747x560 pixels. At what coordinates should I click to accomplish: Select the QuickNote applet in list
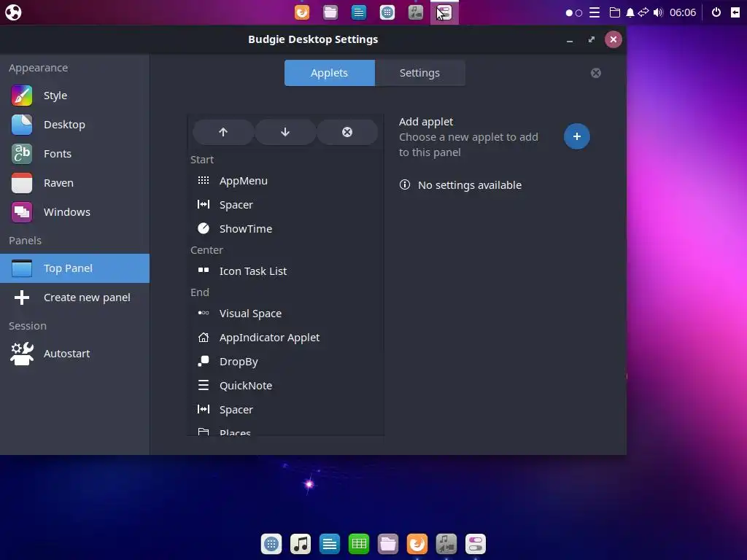(285, 385)
